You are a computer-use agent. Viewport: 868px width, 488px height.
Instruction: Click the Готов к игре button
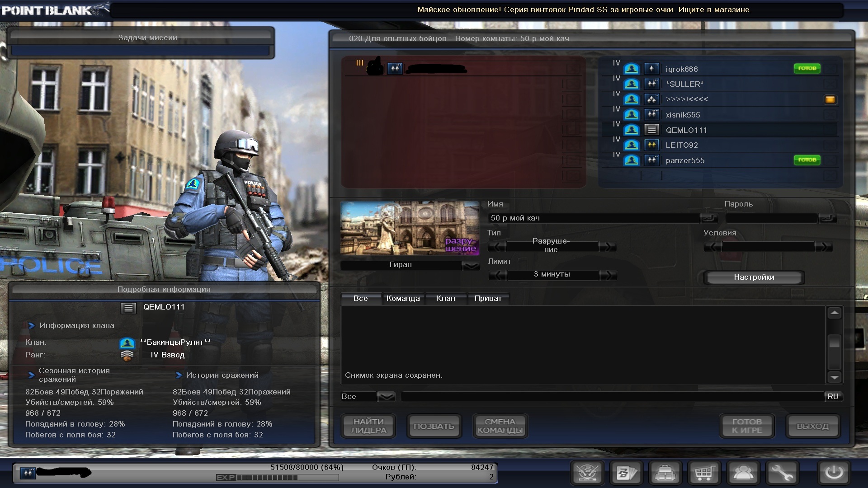(747, 426)
